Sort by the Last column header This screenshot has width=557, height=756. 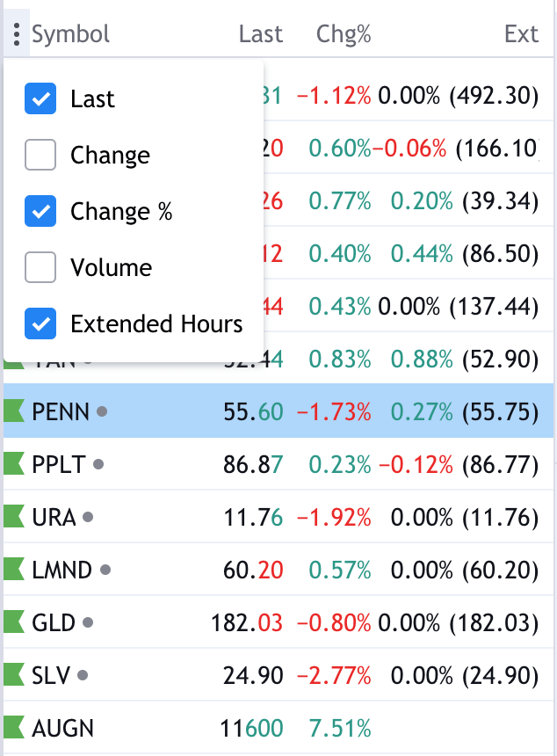261,34
